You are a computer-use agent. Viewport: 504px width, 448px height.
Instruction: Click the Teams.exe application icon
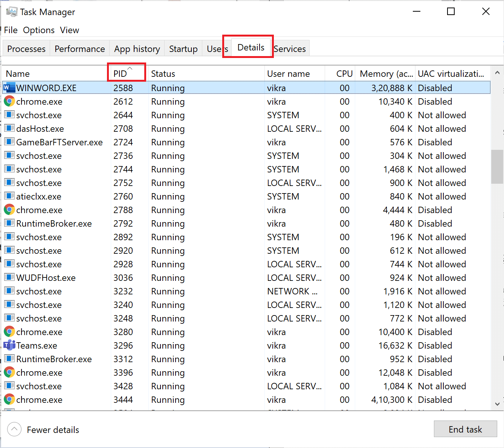(x=9, y=345)
